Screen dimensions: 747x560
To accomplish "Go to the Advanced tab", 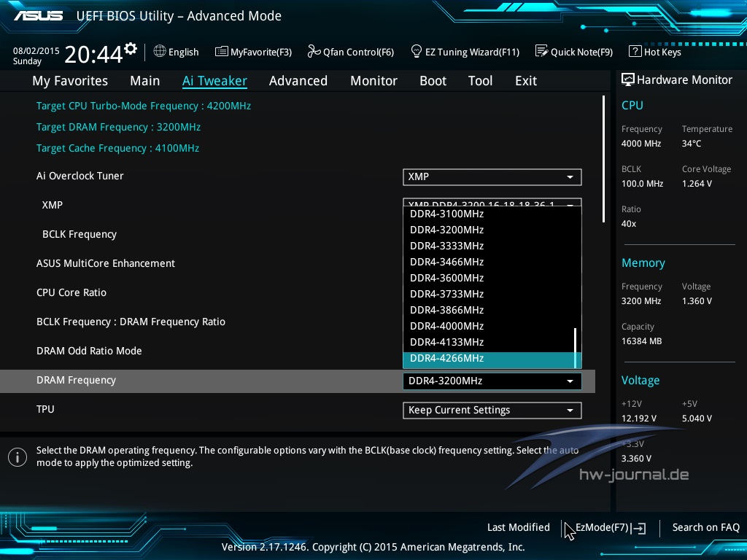I will [x=298, y=81].
